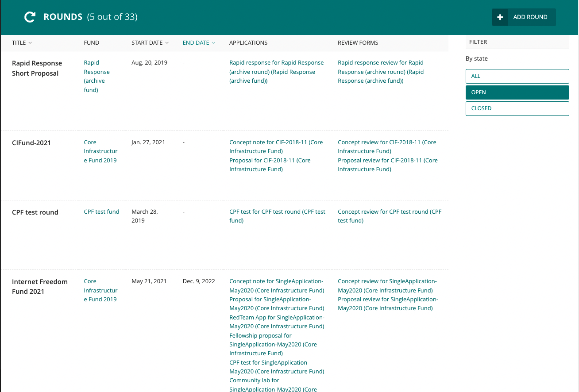Keep the OPEN filter selected
Screen dimensions: 579x392
click(517, 92)
